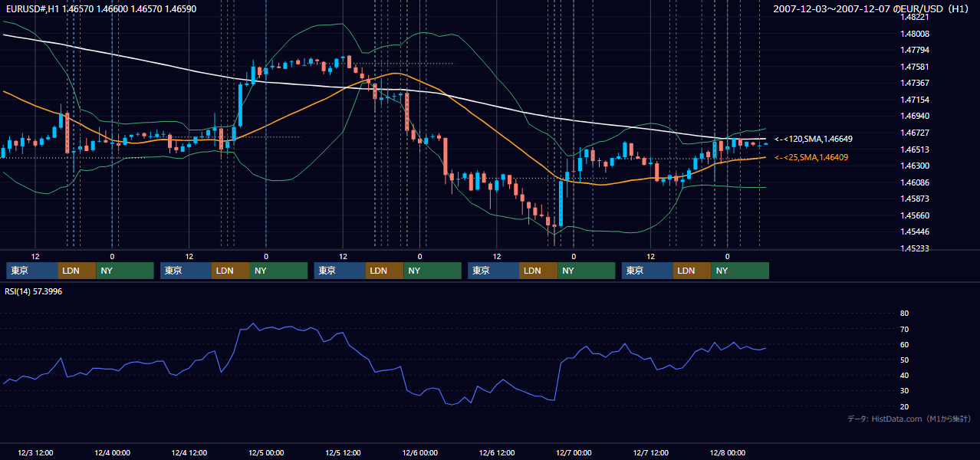This screenshot has height=460, width=980.
Task: Select the 12/3 12:00 time axis label
Action: (x=35, y=452)
